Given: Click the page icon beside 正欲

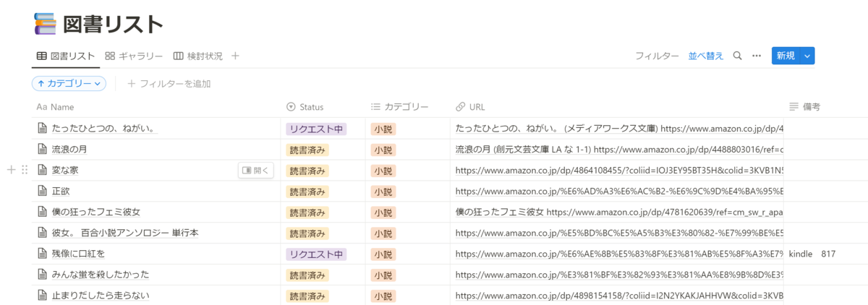Looking at the screenshot, I should tap(42, 192).
